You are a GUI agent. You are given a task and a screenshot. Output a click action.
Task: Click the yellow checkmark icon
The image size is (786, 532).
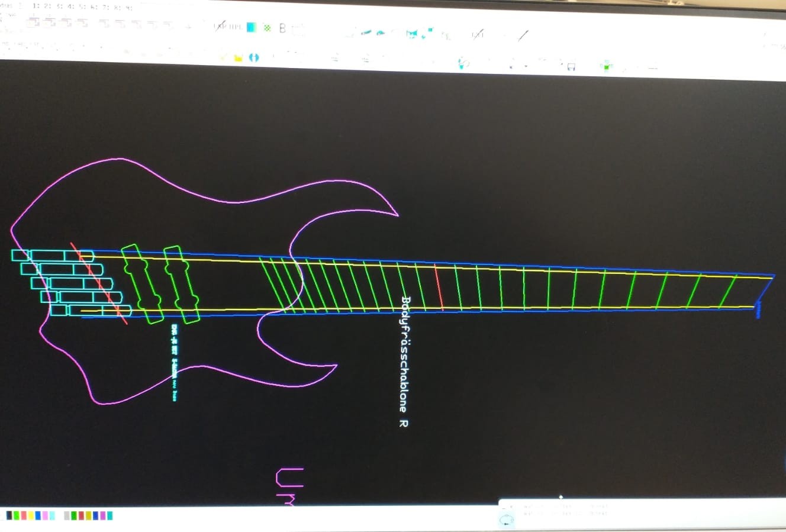pos(224,57)
